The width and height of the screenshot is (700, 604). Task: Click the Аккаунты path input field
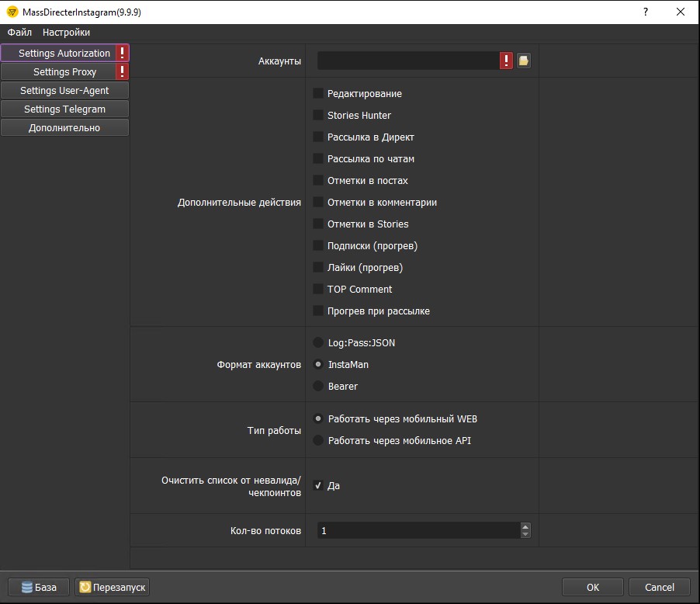pos(408,61)
